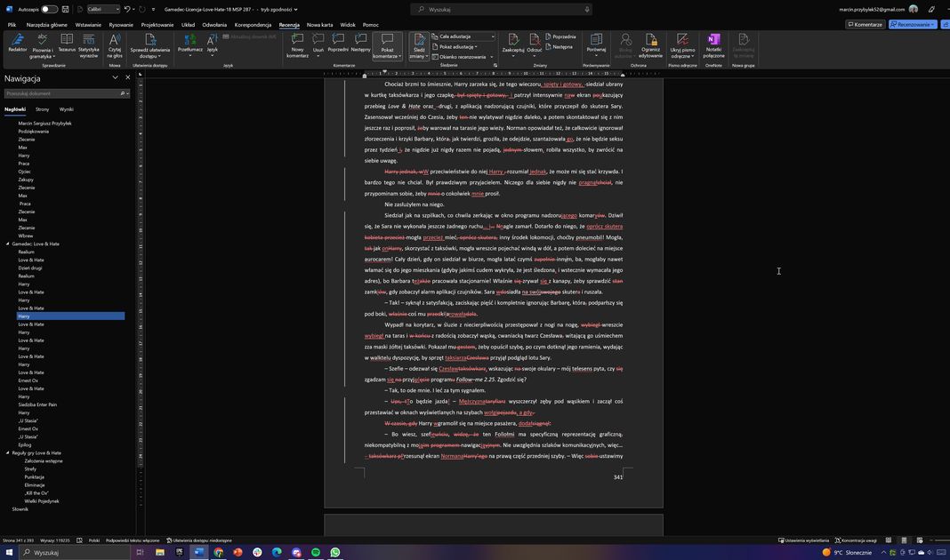This screenshot has width=950, height=560.
Task: Toggle the Autozapis switch
Action: (x=50, y=9)
